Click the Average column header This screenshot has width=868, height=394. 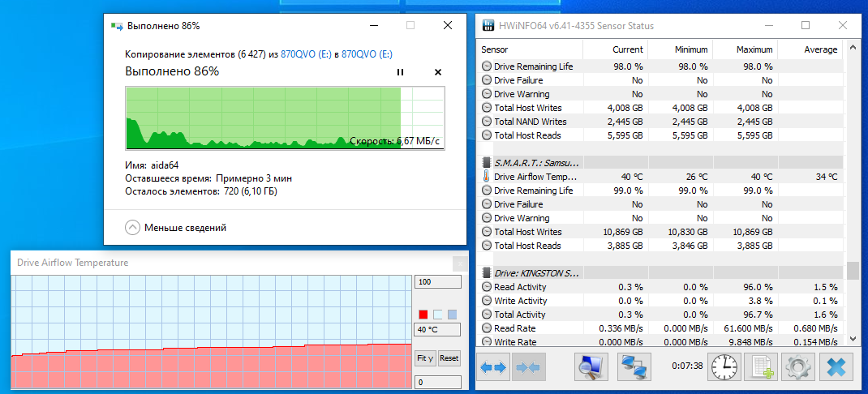click(810, 49)
